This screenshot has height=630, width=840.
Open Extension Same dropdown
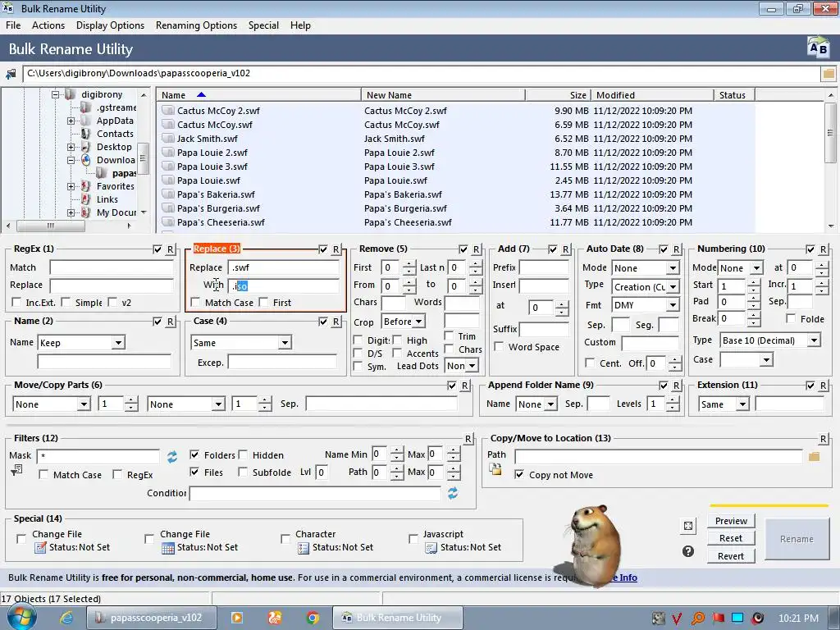pyautogui.click(x=742, y=404)
